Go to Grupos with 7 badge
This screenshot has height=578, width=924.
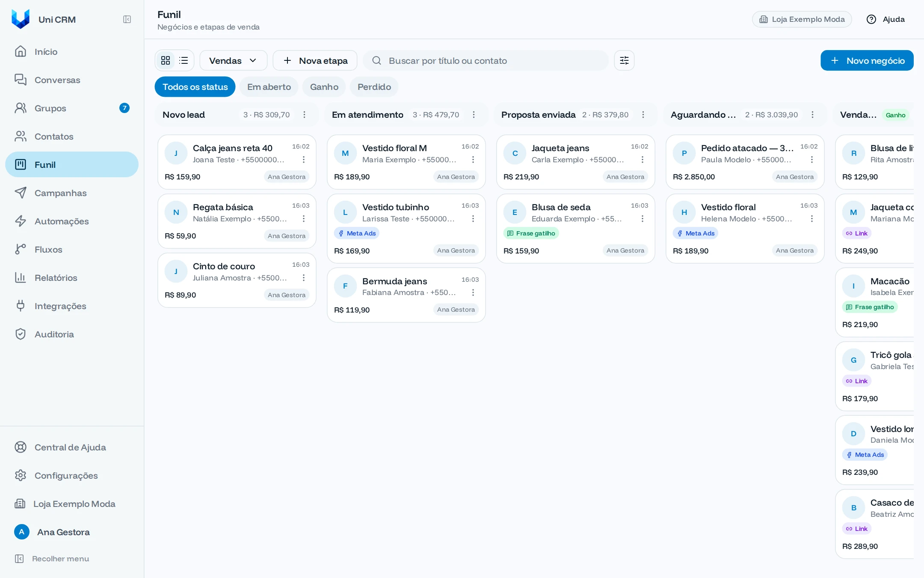coord(72,108)
